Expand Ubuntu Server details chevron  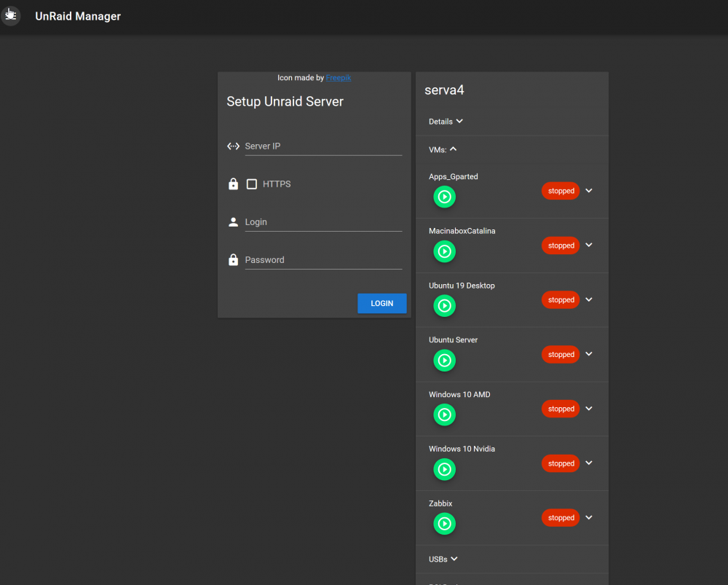[589, 354]
